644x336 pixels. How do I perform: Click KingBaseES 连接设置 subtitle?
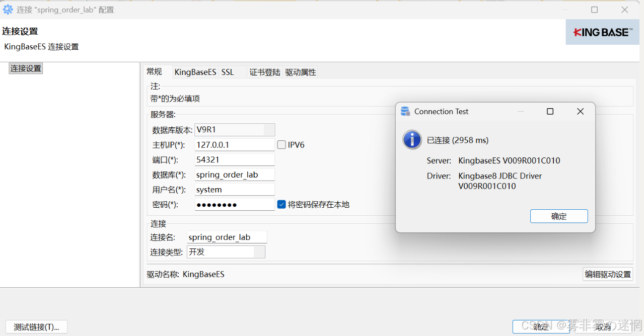41,47
